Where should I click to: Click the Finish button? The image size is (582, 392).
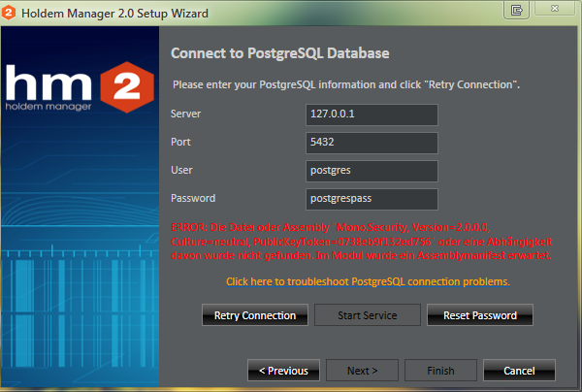click(440, 370)
